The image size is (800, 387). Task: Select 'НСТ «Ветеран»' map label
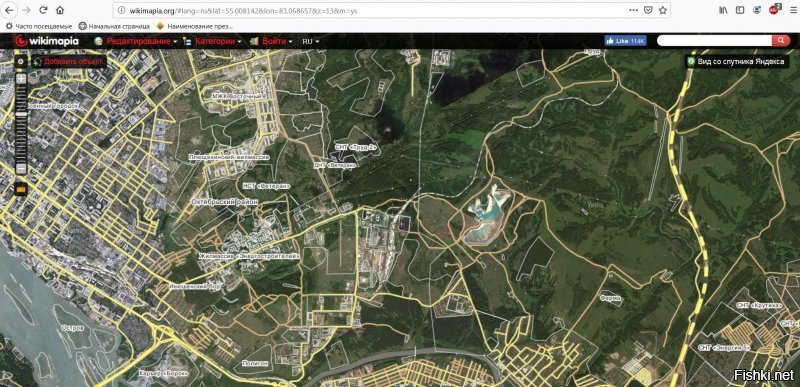pyautogui.click(x=266, y=187)
